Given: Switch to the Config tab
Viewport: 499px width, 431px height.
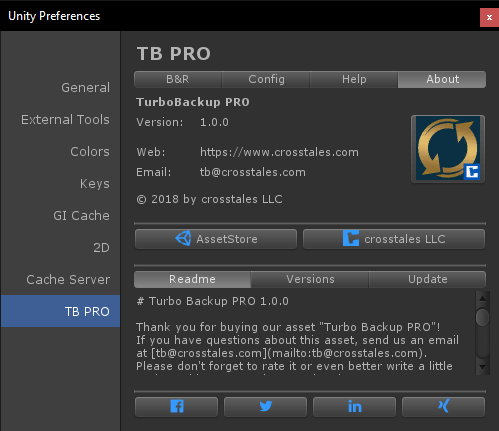Looking at the screenshot, I should click(x=266, y=79).
